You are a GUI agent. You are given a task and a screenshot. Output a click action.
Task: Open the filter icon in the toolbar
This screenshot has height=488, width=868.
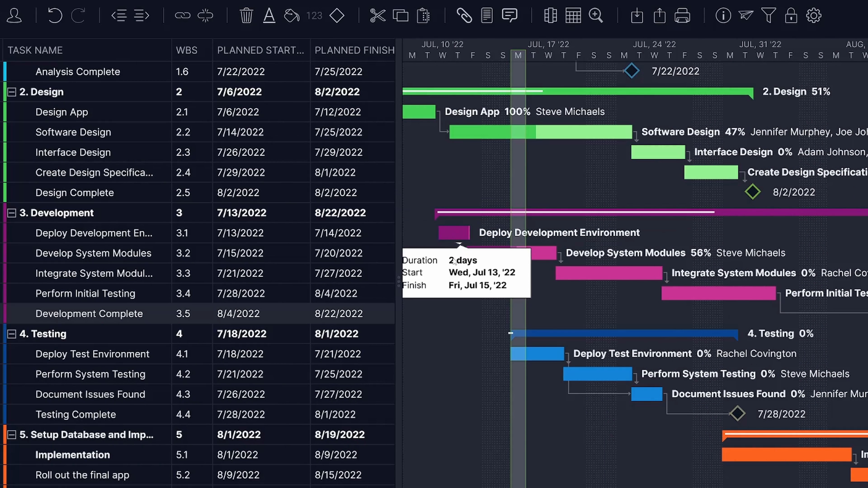click(769, 16)
